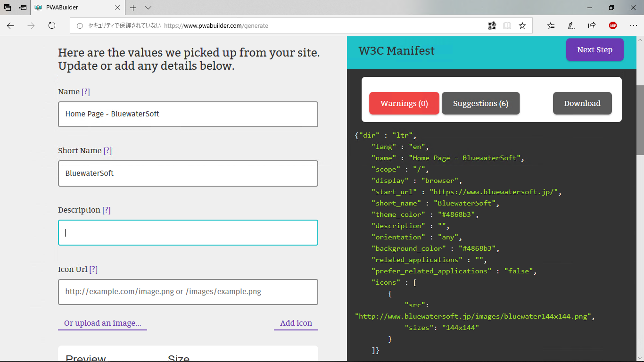Select the PWABuilder browser tab
The width and height of the screenshot is (644, 362).
click(x=78, y=8)
